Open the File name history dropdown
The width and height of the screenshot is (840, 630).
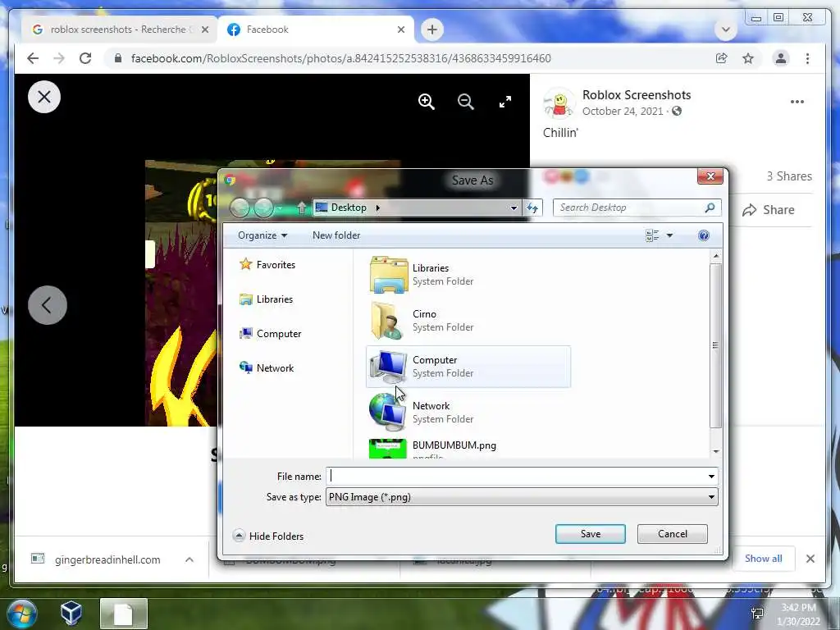click(x=711, y=477)
